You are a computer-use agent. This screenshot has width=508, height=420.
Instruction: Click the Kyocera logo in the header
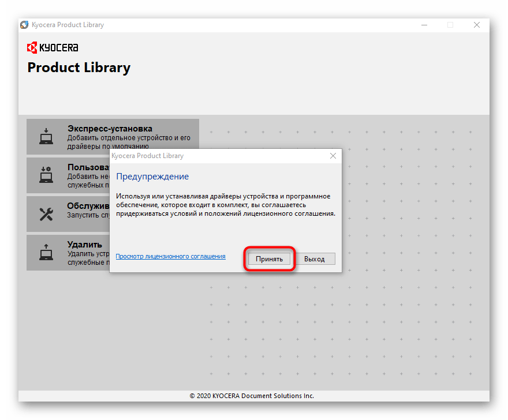tap(53, 48)
